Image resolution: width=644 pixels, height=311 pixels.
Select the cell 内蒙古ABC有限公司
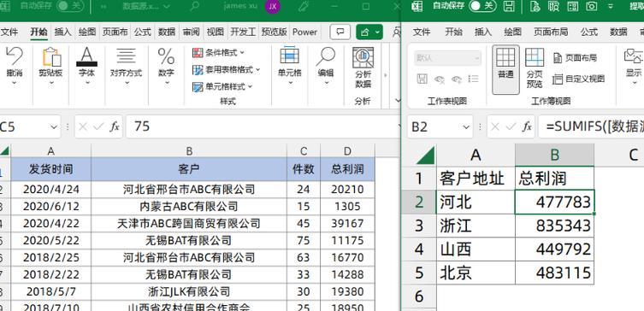189,207
